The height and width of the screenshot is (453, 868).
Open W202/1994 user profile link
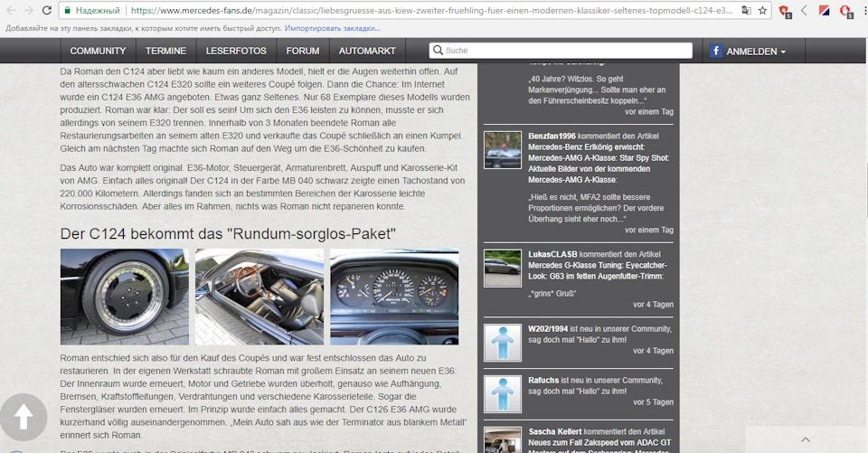click(548, 328)
